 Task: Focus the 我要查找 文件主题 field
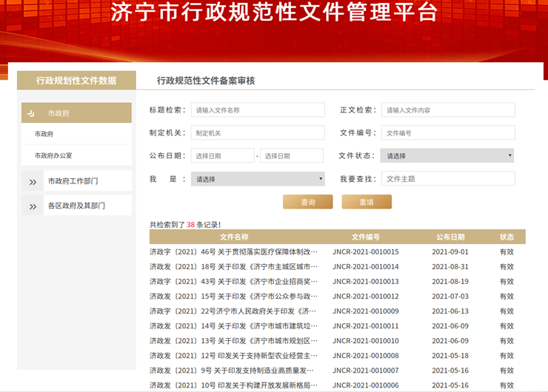(448, 178)
